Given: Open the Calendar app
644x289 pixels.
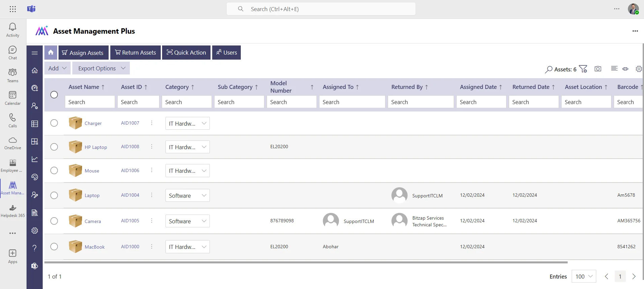Looking at the screenshot, I should pos(13,98).
